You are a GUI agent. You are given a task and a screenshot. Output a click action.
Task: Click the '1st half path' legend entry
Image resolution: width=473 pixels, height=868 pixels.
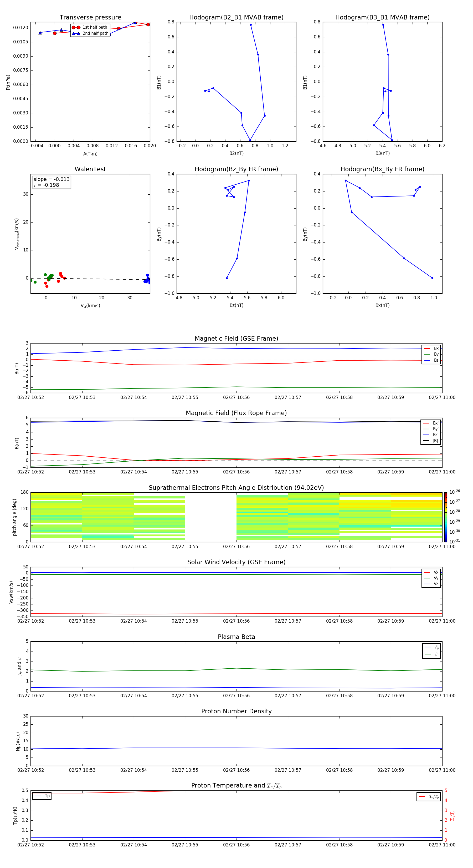click(90, 27)
